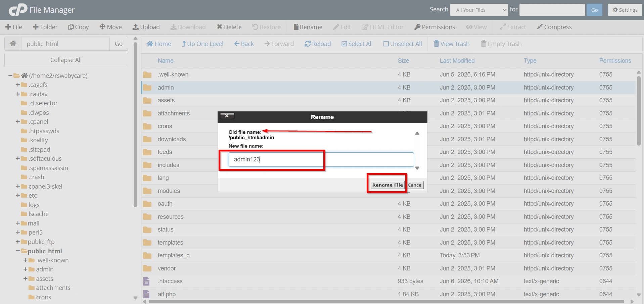
Task: Click the horizontal scrollbar under file list
Action: pyautogui.click(x=386, y=302)
